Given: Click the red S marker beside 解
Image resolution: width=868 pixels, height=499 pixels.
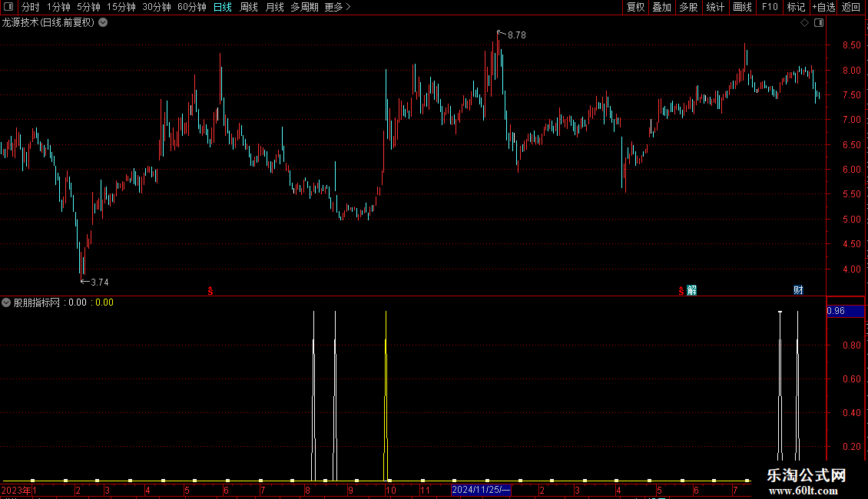Looking at the screenshot, I should [x=681, y=291].
